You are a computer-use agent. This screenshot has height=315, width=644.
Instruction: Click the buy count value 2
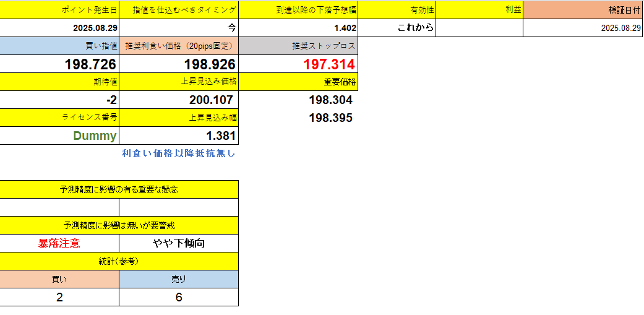pyautogui.click(x=59, y=297)
